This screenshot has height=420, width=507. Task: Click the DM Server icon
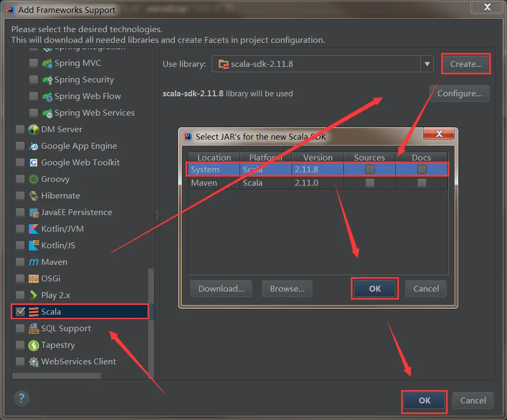click(34, 129)
